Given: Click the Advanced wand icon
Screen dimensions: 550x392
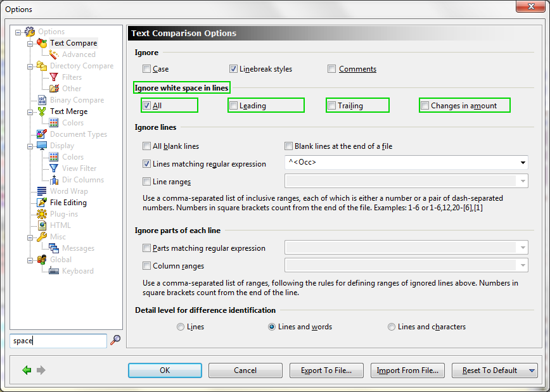Looking at the screenshot, I should 54,54.
